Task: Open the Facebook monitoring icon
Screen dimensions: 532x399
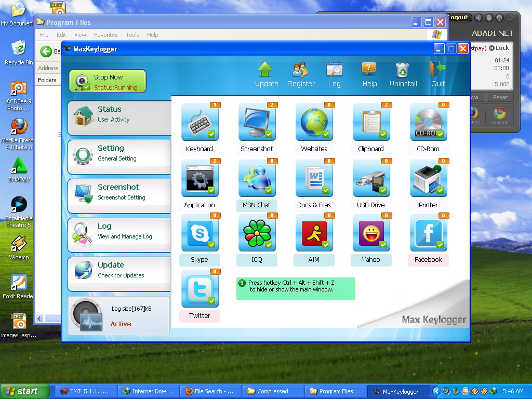Action: tap(429, 233)
